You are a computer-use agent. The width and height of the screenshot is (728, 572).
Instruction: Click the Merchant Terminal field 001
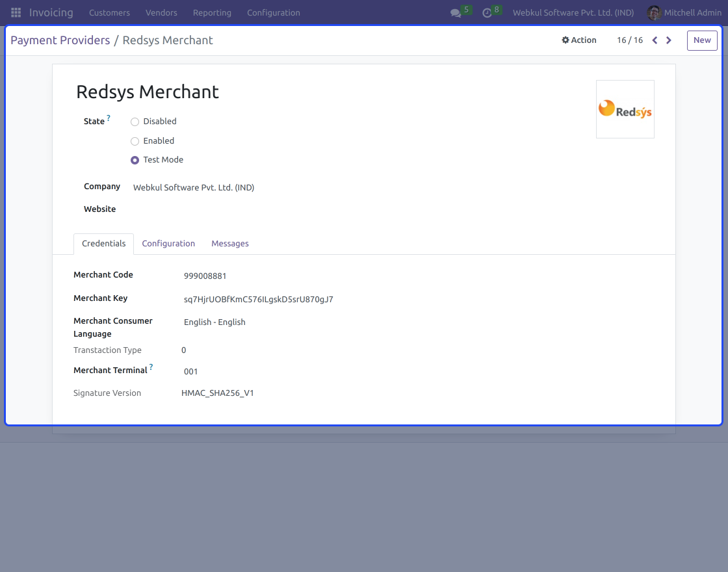[191, 371]
